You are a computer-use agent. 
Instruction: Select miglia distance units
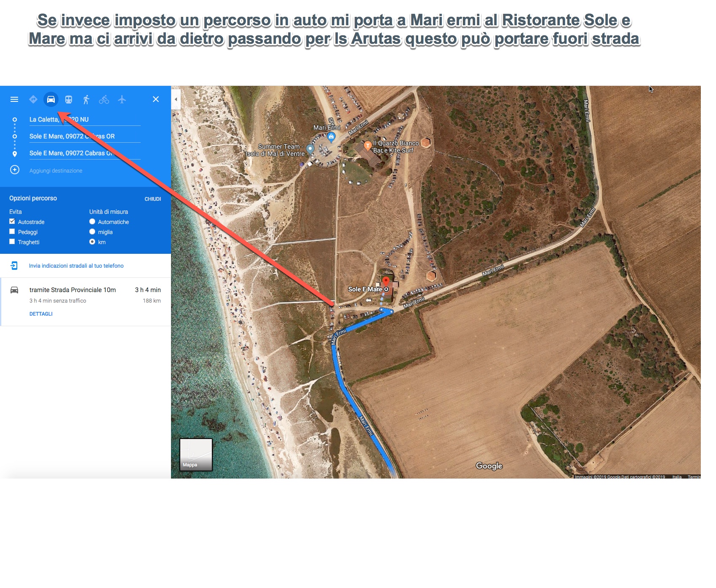(92, 231)
